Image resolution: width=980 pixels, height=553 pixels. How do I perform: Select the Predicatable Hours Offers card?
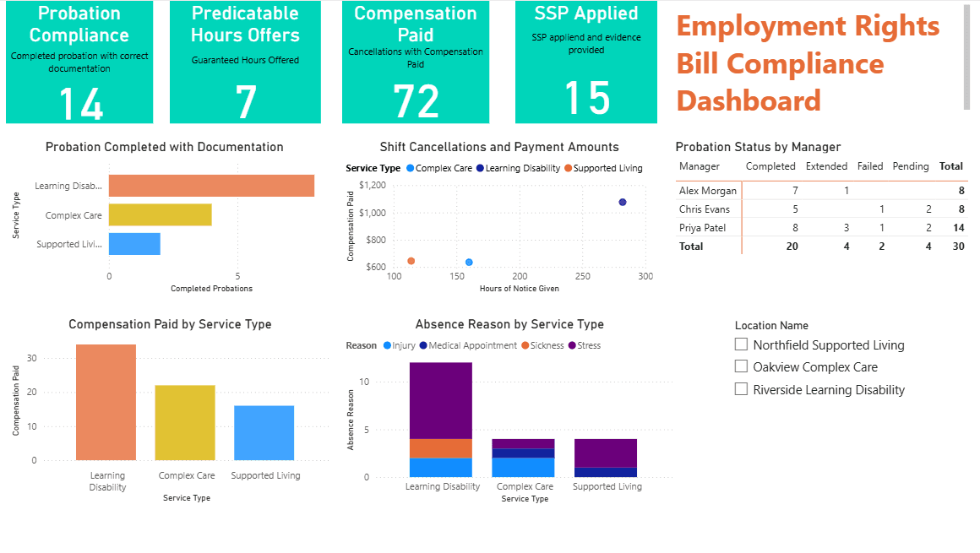click(x=245, y=59)
